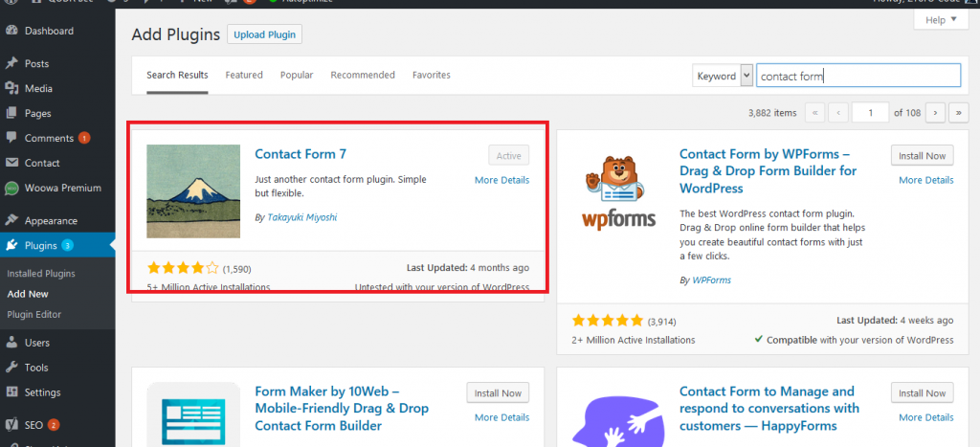
Task: Open Settings sliders icon
Action: 11,392
